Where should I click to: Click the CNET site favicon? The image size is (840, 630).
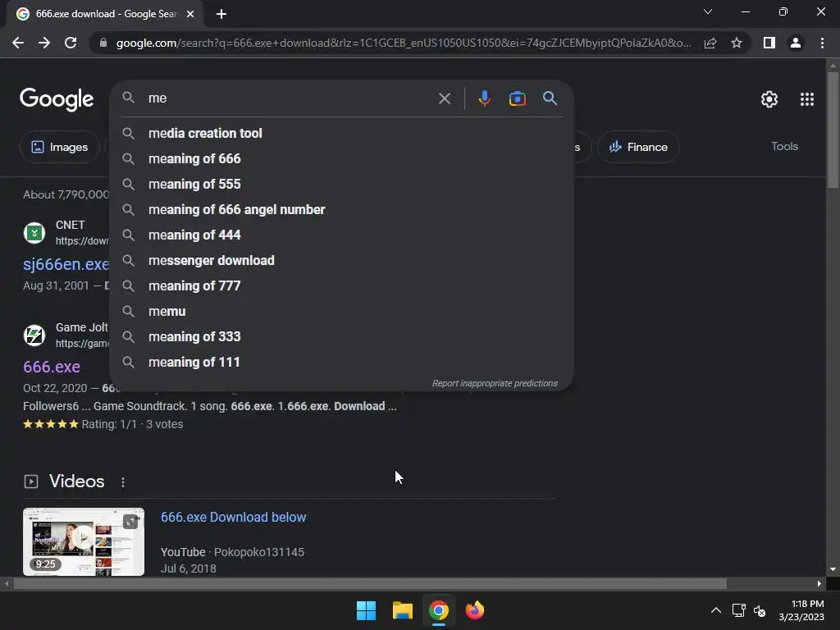click(x=34, y=233)
